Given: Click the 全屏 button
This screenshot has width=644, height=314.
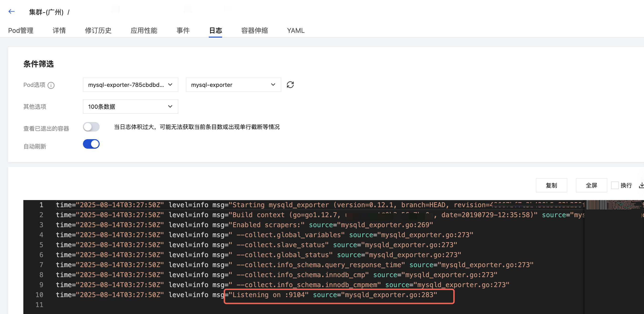Looking at the screenshot, I should click(591, 185).
